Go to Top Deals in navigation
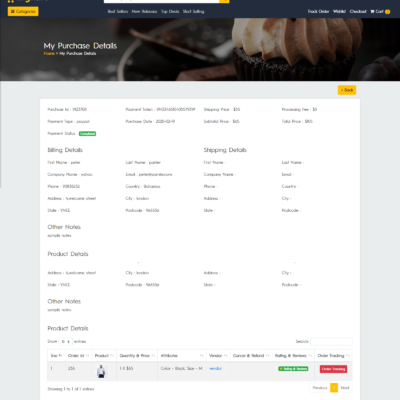 click(x=170, y=11)
